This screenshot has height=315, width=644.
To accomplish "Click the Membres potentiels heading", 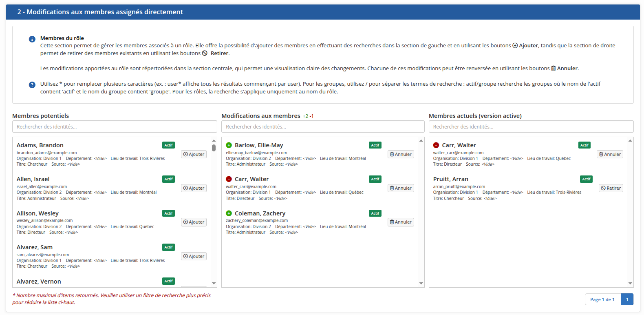I will (41, 116).
